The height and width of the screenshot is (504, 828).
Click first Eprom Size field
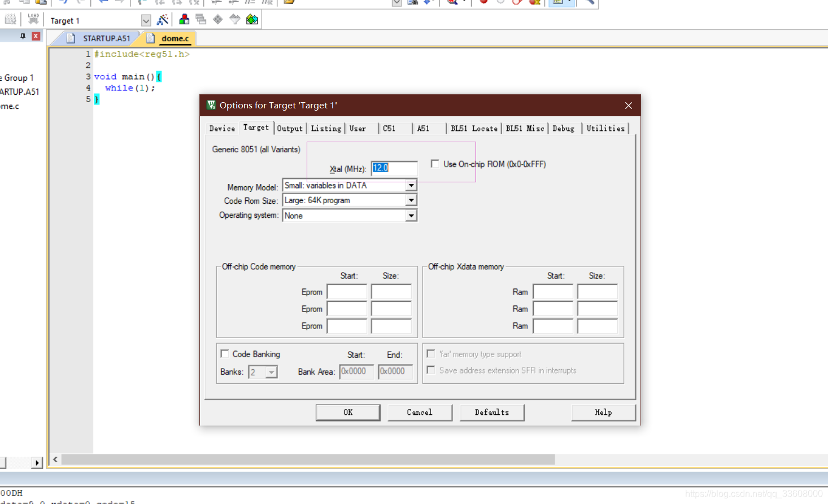tap(391, 292)
